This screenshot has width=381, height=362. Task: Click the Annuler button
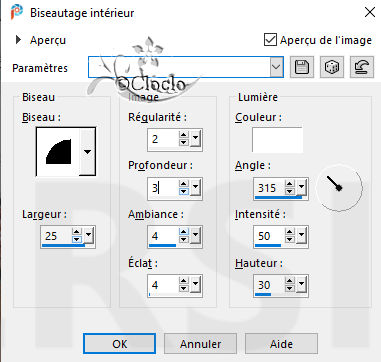tap(200, 344)
